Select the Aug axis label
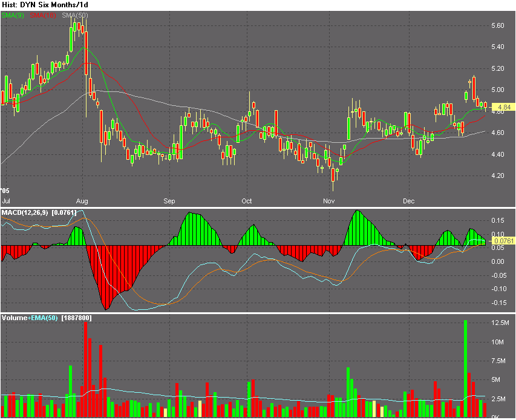This screenshot has width=516, height=420. (x=82, y=201)
